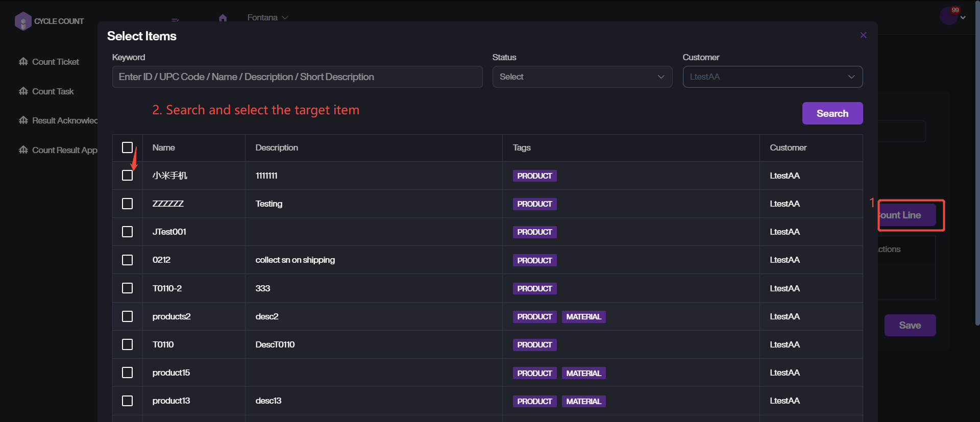Open the Status dropdown
The image size is (980, 422).
pos(582,77)
